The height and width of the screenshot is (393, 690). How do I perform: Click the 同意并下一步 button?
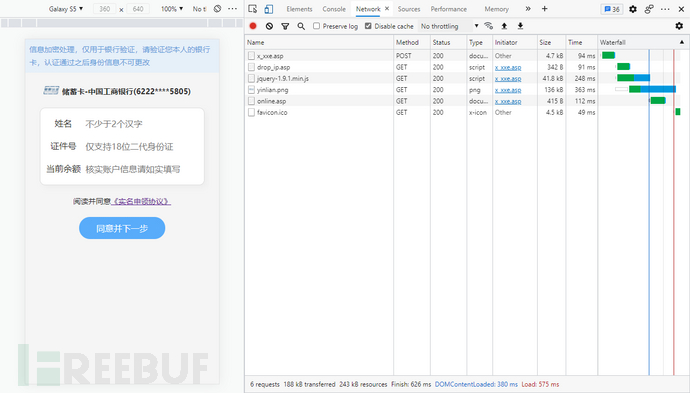122,228
